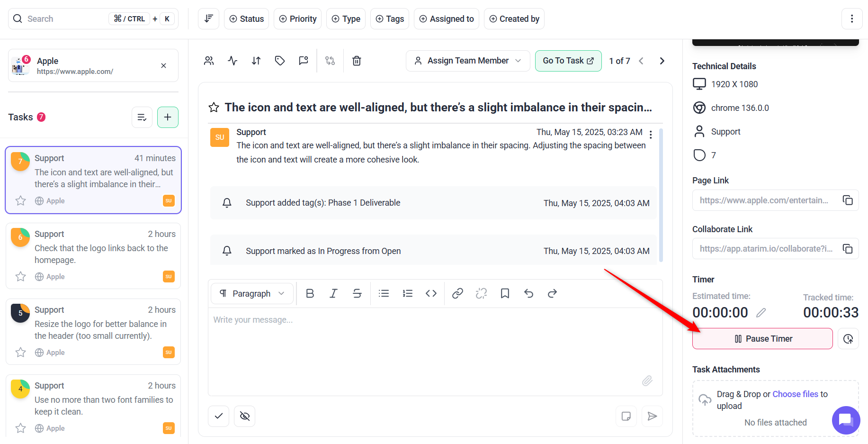The image size is (868, 444).
Task: Toggle bold formatting in editor
Action: pos(310,294)
